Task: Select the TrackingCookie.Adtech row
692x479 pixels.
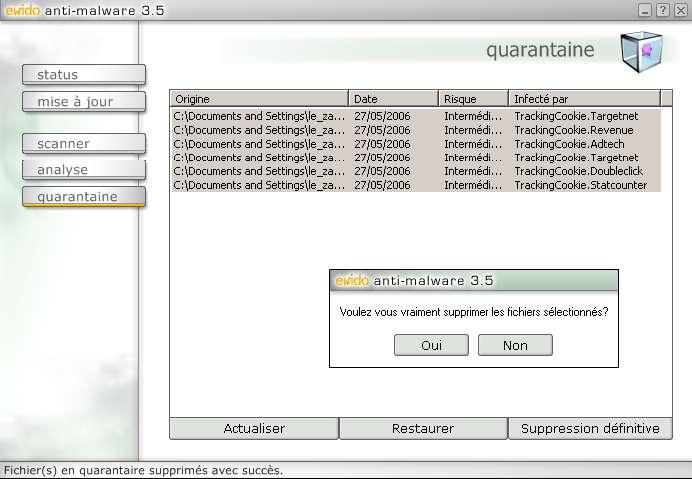Action: coord(416,144)
